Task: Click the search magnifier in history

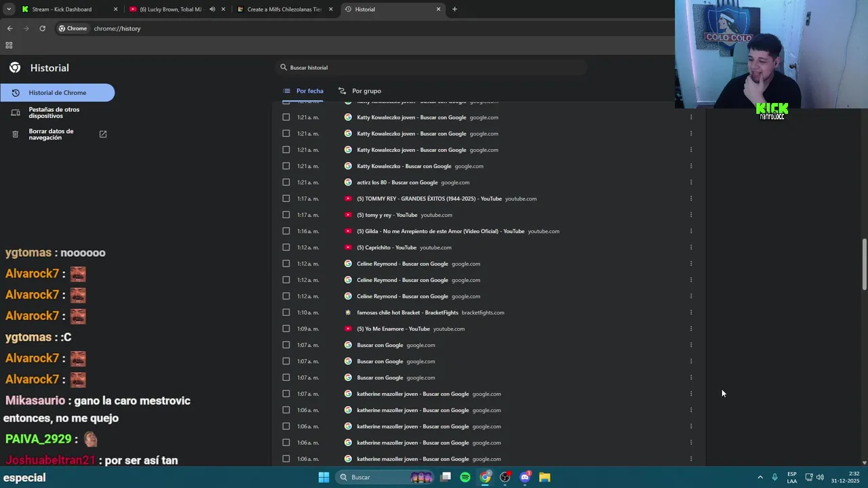Action: coord(283,67)
